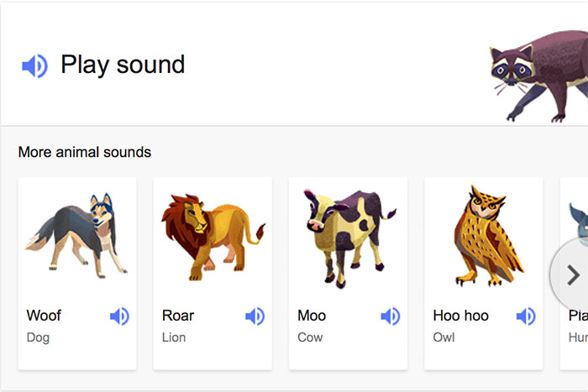
Task: Click the Roar label on lion card
Action: point(178,316)
